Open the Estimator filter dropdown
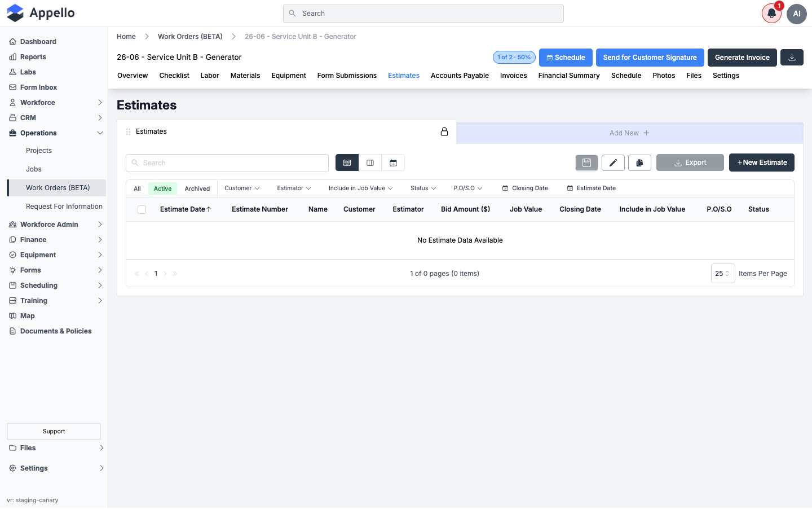Viewport: 812px width, 518px height. click(x=294, y=188)
